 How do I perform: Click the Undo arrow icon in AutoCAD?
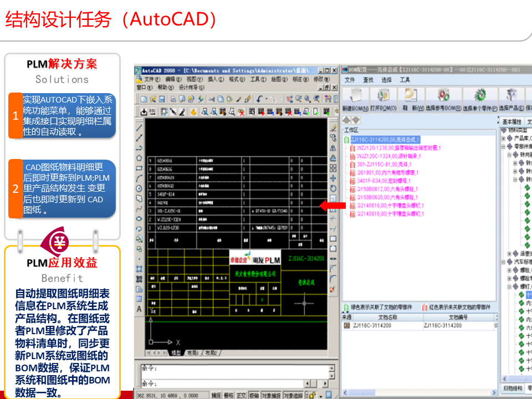259,99
